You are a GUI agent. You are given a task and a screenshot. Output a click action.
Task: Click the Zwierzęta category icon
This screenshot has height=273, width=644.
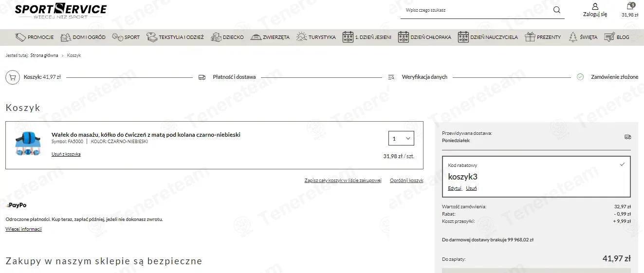point(256,37)
